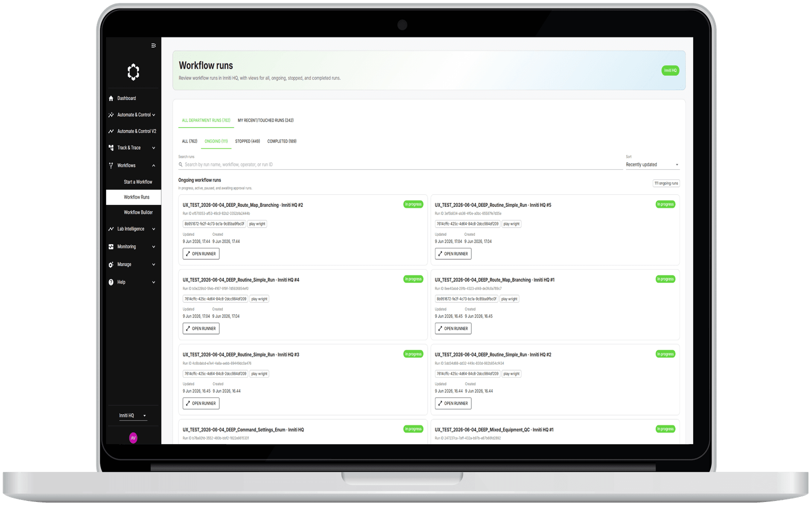Expand the Monitoring chevron
Image resolution: width=812 pixels, height=506 pixels.
coord(154,247)
